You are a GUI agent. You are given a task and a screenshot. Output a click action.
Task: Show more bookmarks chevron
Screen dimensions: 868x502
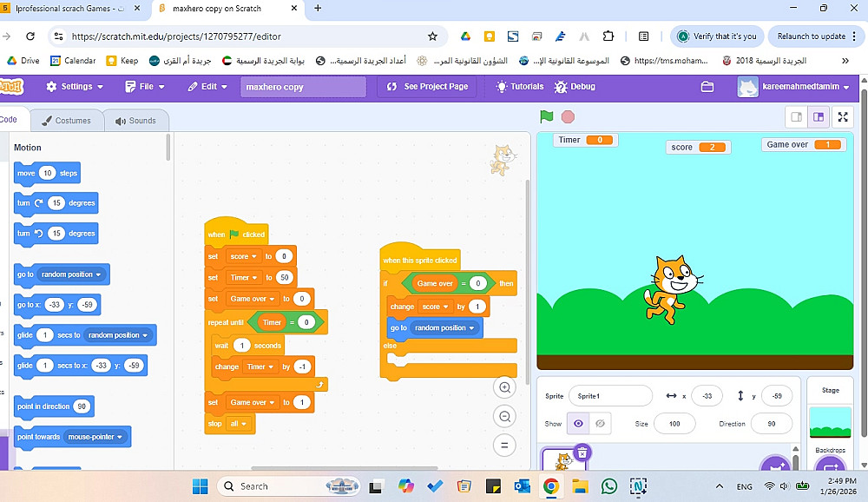click(845, 61)
